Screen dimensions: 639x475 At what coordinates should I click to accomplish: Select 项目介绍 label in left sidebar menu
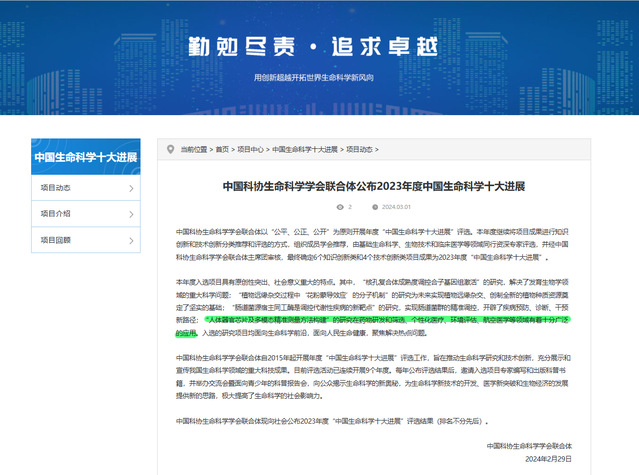tap(55, 213)
